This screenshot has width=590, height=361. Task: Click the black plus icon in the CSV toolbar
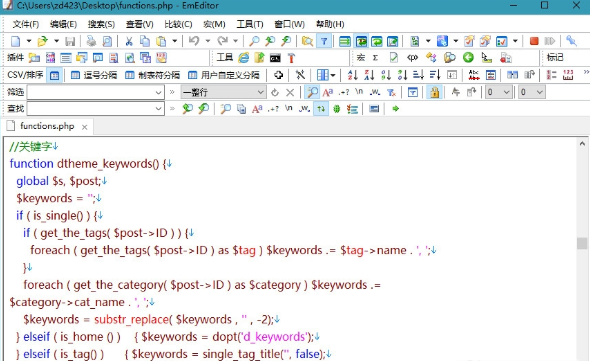point(278,75)
